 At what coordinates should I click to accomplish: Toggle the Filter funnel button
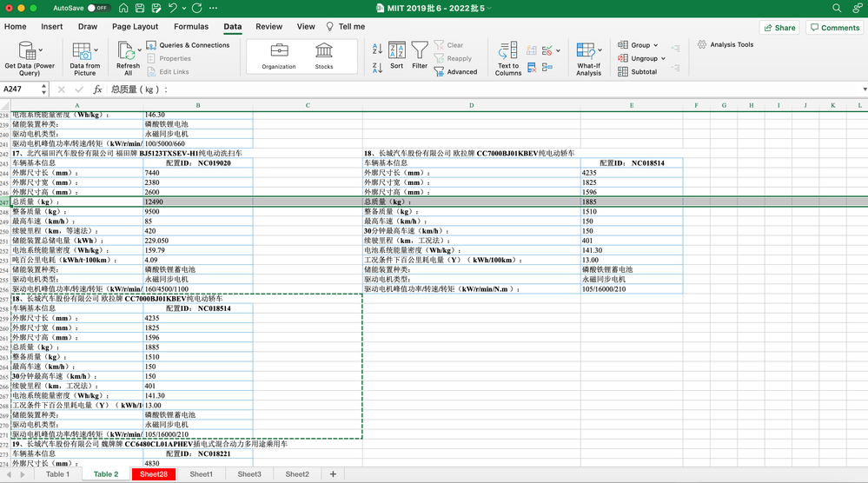pos(420,56)
